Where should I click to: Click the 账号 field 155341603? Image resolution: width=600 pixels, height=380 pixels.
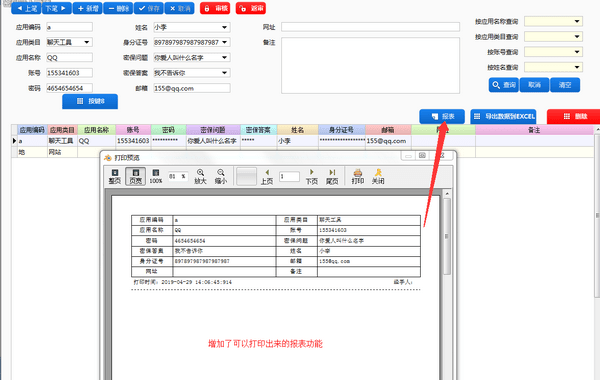point(69,73)
